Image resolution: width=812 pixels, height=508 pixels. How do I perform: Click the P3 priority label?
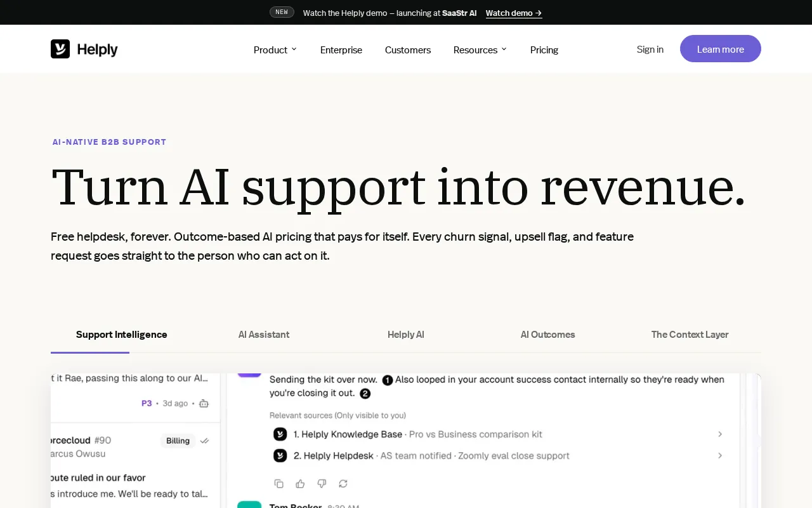(147, 403)
